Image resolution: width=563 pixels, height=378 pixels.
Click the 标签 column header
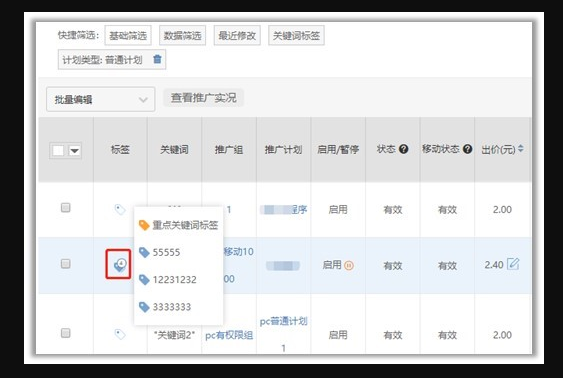pos(120,149)
